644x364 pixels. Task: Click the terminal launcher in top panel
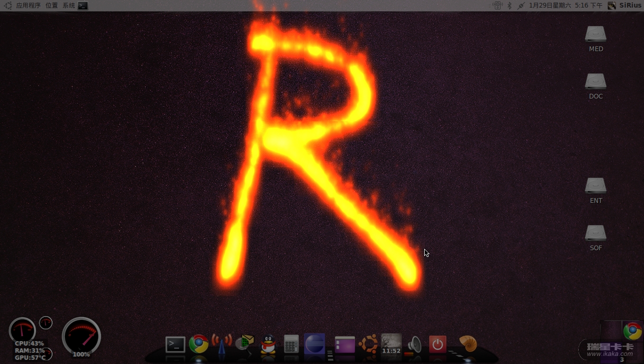pyautogui.click(x=83, y=6)
